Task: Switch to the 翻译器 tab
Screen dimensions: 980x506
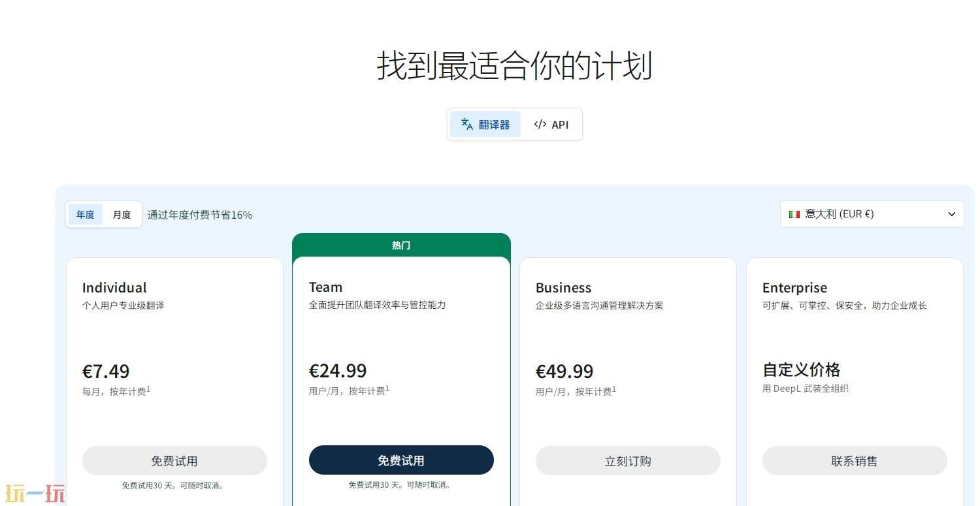Action: [x=485, y=124]
